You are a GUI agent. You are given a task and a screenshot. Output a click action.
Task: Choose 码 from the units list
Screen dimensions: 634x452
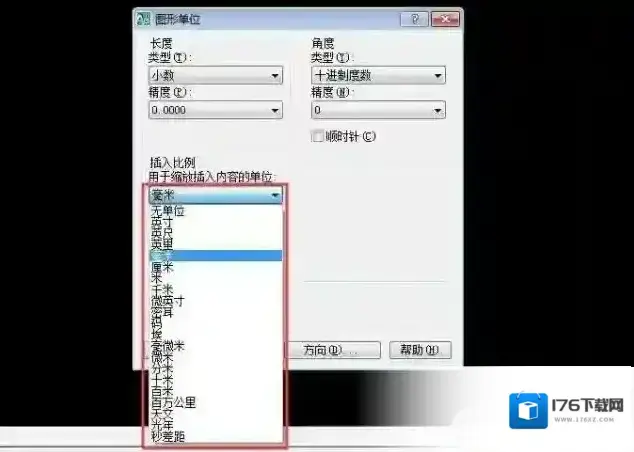click(x=216, y=323)
